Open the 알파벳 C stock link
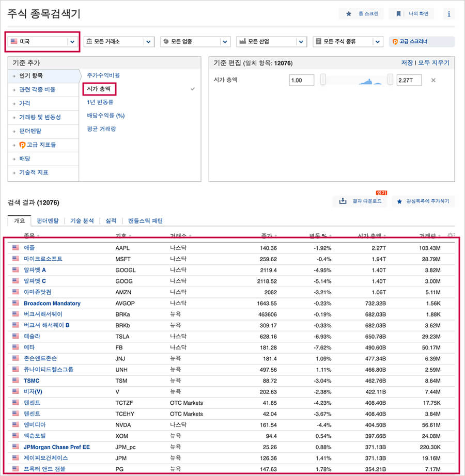The image size is (465, 476). (x=35, y=281)
